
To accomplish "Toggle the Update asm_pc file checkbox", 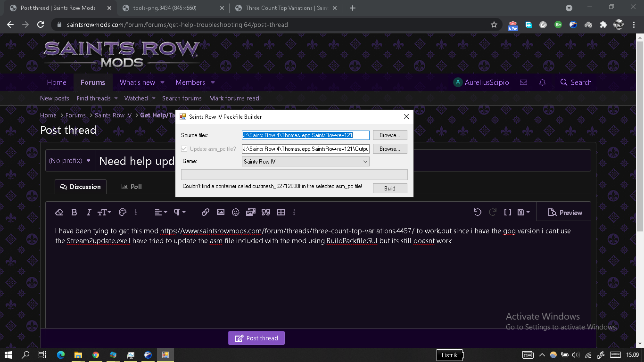I will tap(184, 149).
